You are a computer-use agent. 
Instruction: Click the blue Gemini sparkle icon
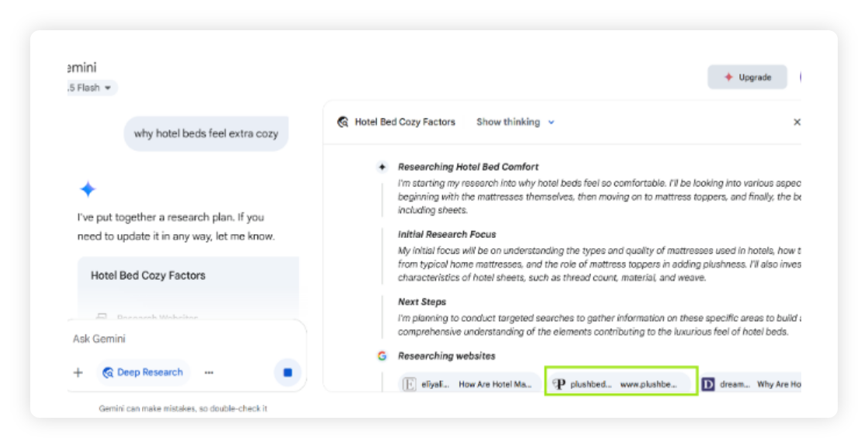[88, 190]
